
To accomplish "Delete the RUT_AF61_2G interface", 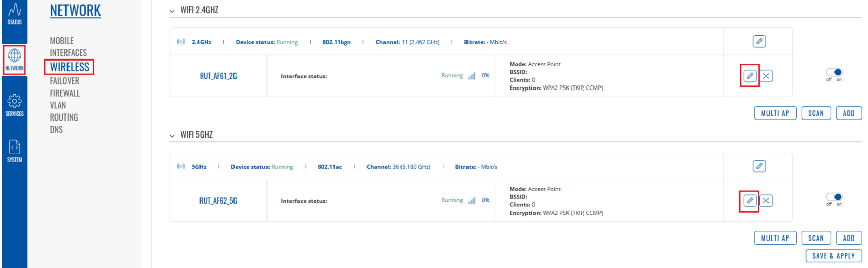I will click(766, 76).
